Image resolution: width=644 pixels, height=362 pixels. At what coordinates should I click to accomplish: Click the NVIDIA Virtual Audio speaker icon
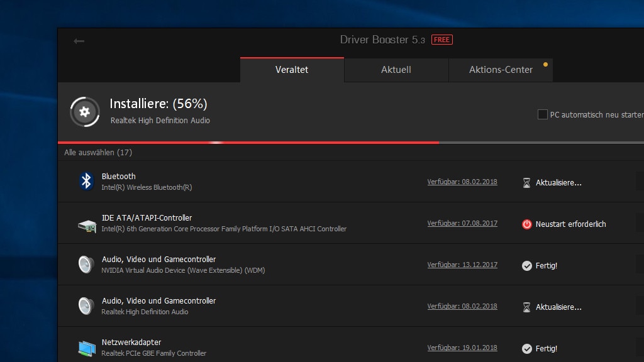coord(86,265)
